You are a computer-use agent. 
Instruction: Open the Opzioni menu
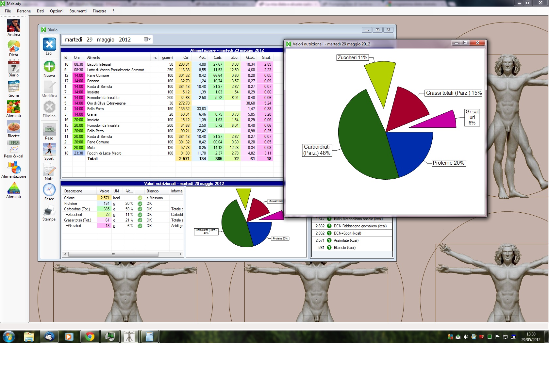57,11
